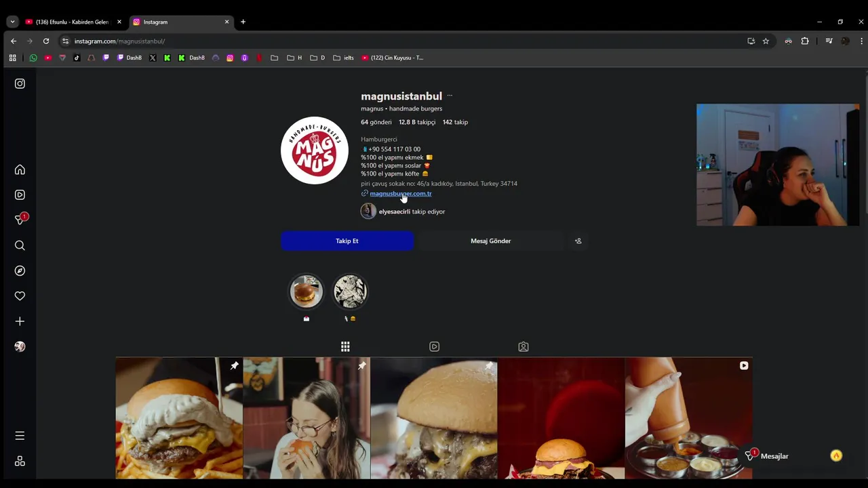This screenshot has height=488, width=868.
Task: Open the Apps grid bookmark shortcut
Action: pos(12,58)
